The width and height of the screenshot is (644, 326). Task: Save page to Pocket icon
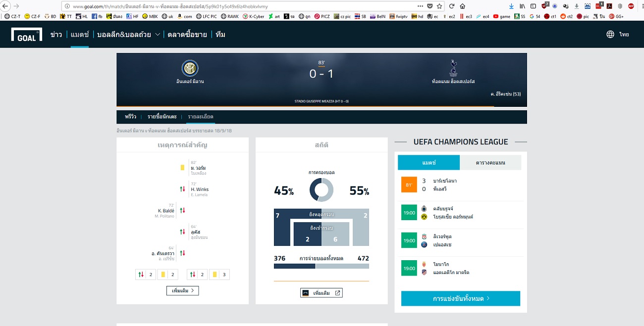coord(429,6)
